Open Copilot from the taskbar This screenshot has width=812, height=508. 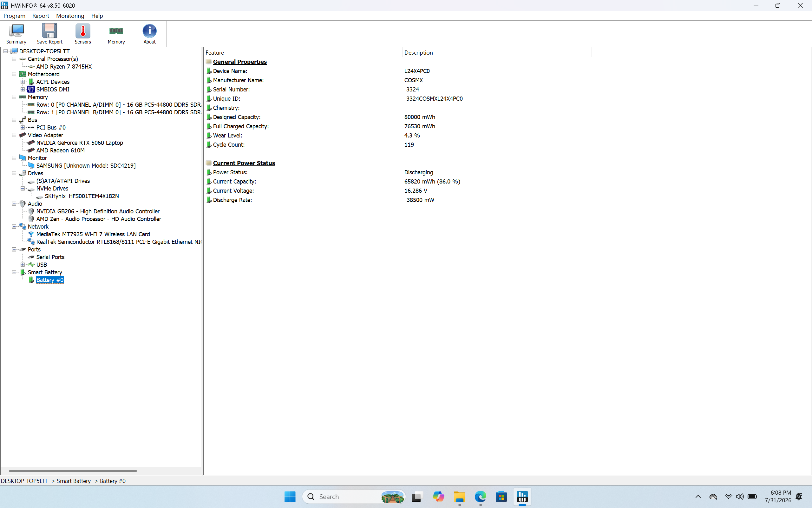(438, 497)
